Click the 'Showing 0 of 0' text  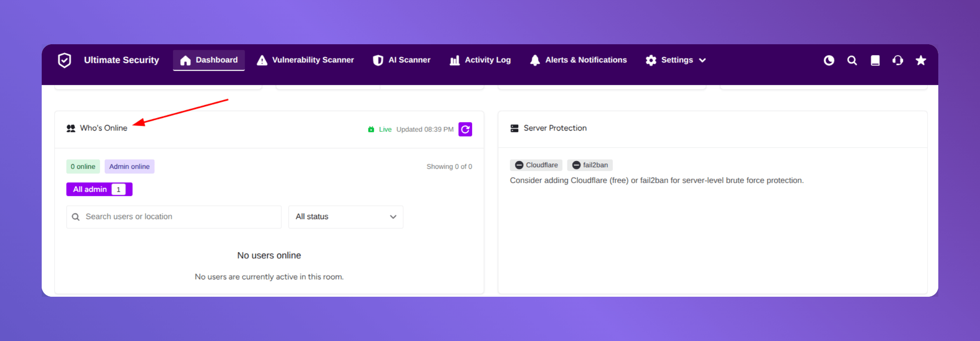tap(449, 167)
